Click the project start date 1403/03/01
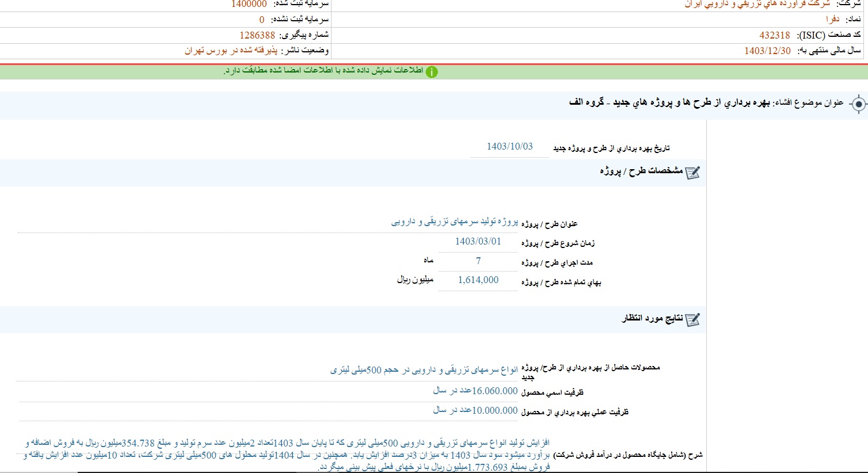 pyautogui.click(x=478, y=242)
